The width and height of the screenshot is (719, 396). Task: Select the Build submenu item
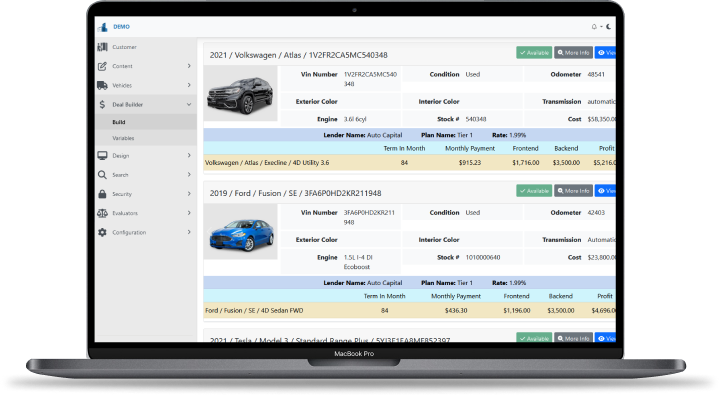[x=146, y=122]
